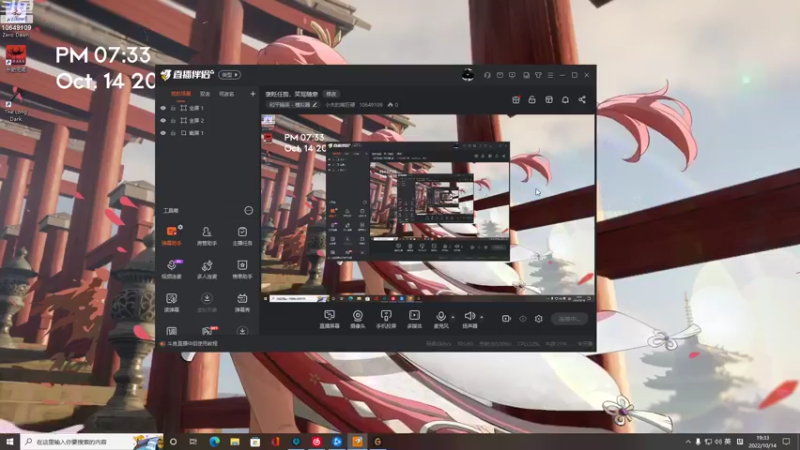Open the Windows Start menu
The height and width of the screenshot is (450, 800).
(x=10, y=442)
